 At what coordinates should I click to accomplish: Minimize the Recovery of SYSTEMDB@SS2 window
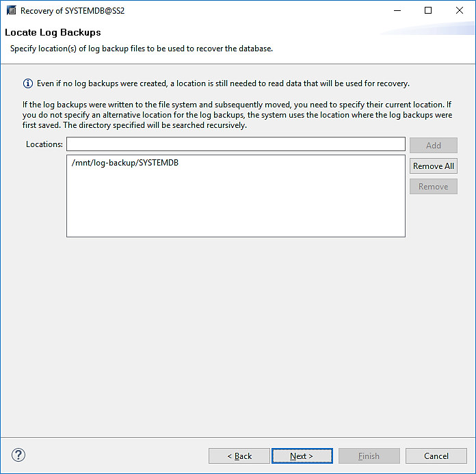click(397, 11)
